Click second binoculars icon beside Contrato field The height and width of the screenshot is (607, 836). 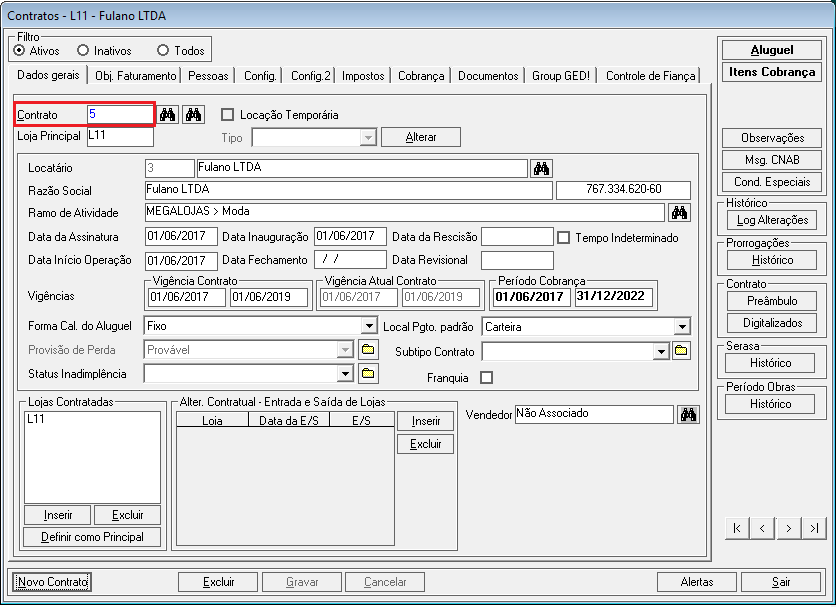[194, 115]
